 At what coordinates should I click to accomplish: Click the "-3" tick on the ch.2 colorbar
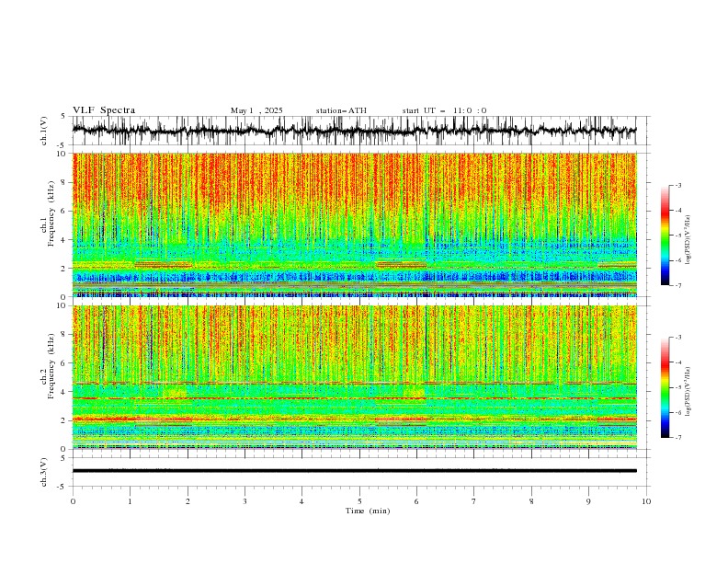point(678,338)
